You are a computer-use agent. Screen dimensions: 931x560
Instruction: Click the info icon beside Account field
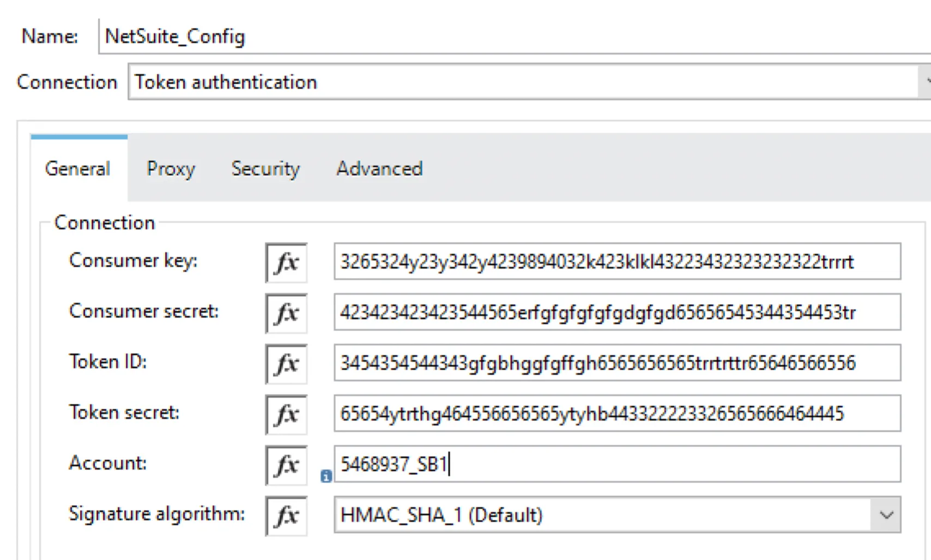[x=326, y=477]
